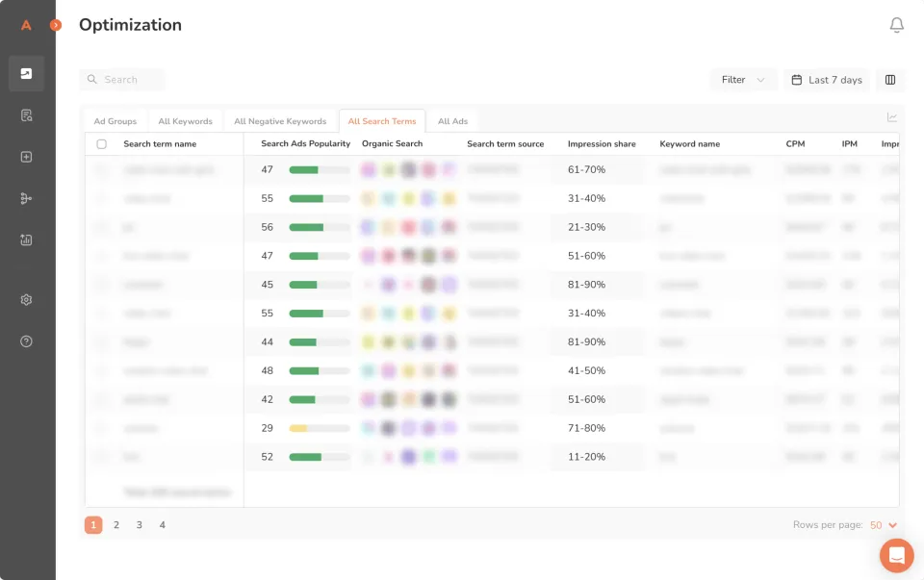Screen dimensions: 924x580
Task: Click impression share 61-70%
Action: [x=586, y=169]
